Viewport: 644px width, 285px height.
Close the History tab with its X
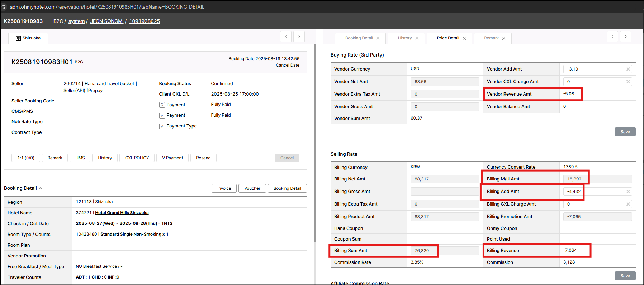(417, 38)
